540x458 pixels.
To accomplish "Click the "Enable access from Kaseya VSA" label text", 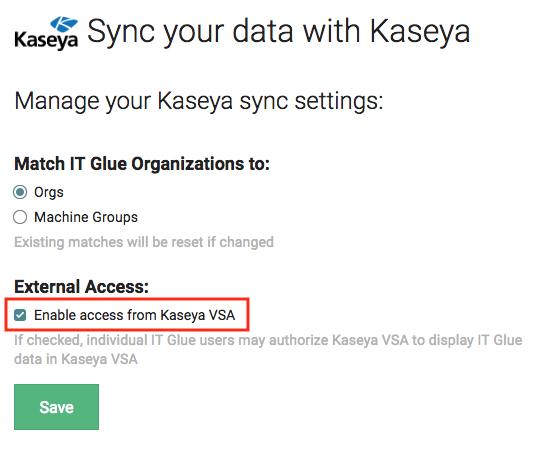I will click(135, 315).
